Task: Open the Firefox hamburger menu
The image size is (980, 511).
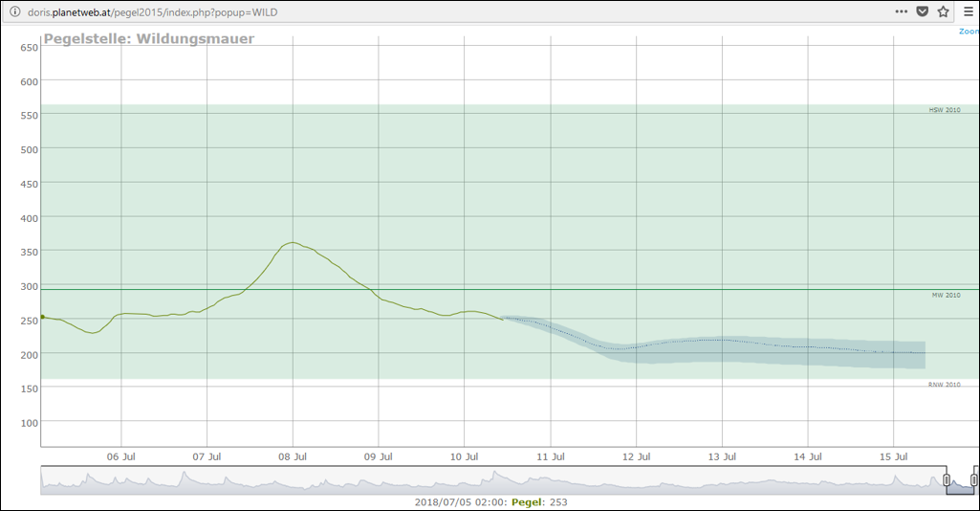Action: click(968, 11)
